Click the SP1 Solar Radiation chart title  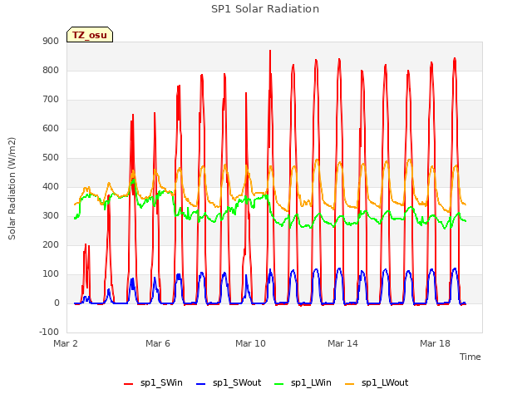pos(265,9)
